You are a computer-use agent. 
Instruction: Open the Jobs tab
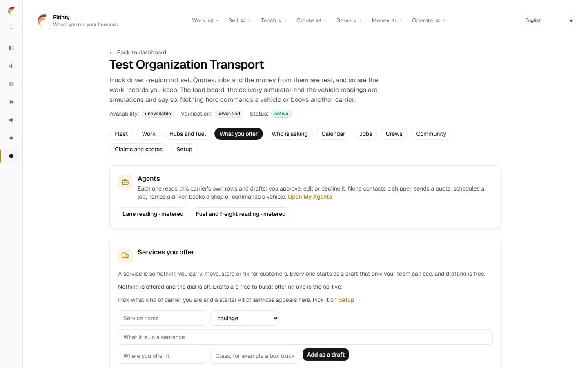point(365,134)
